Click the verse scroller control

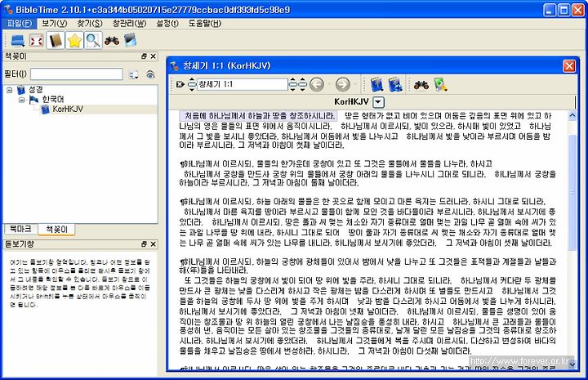302,84
